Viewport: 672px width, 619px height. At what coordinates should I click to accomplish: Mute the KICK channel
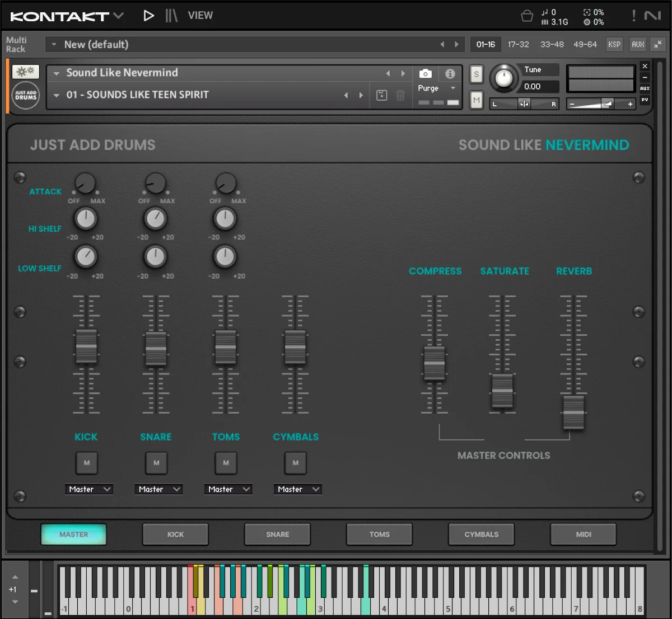coord(86,463)
